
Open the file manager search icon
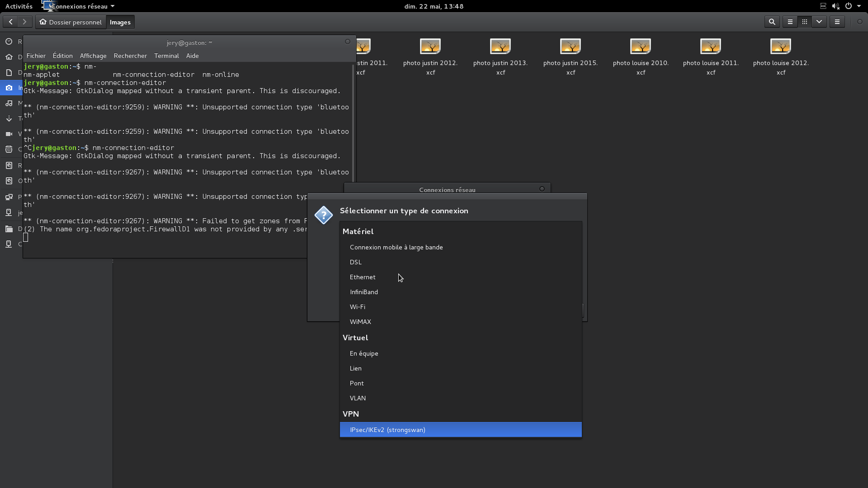point(772,22)
